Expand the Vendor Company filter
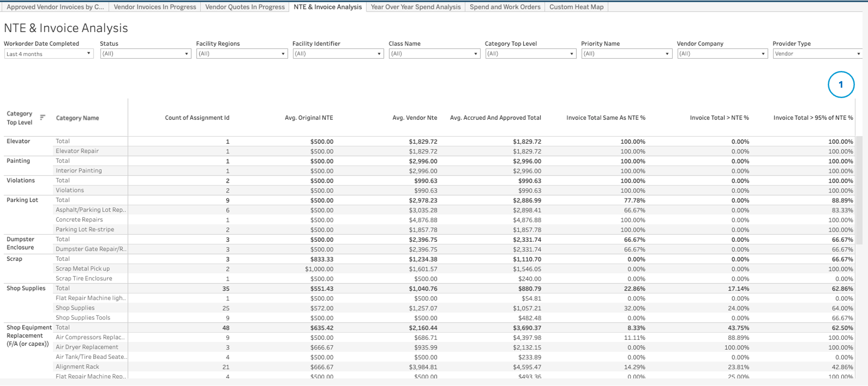The height and width of the screenshot is (386, 868). point(722,54)
